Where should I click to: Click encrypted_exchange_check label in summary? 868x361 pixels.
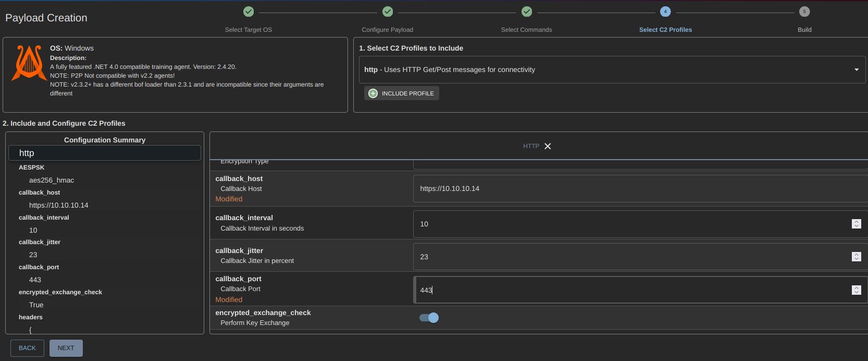click(60, 292)
